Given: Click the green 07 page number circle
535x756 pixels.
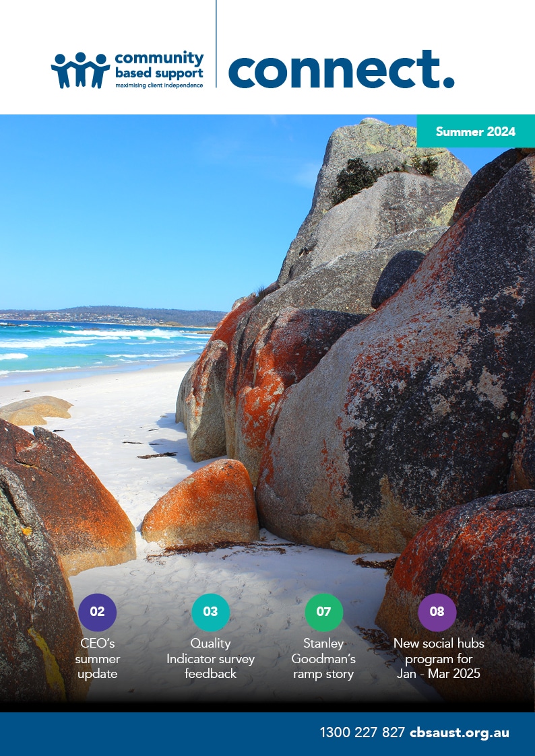Looking at the screenshot, I should pyautogui.click(x=323, y=612).
